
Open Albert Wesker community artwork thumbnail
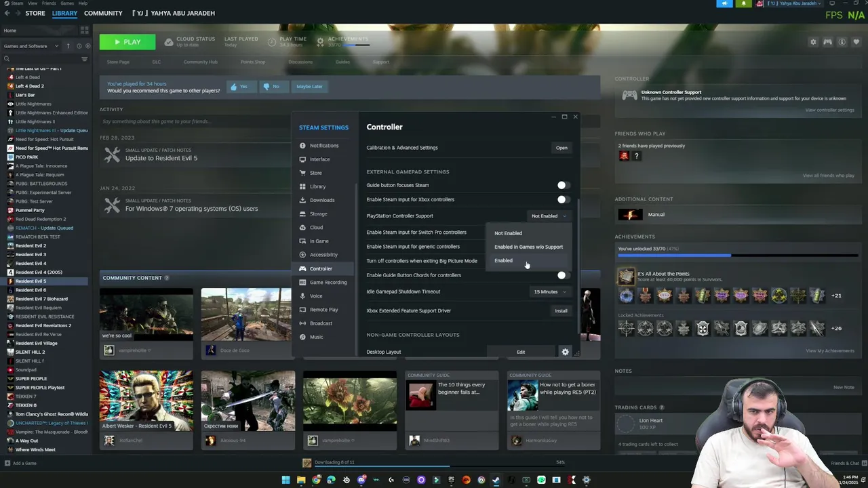pos(146,401)
